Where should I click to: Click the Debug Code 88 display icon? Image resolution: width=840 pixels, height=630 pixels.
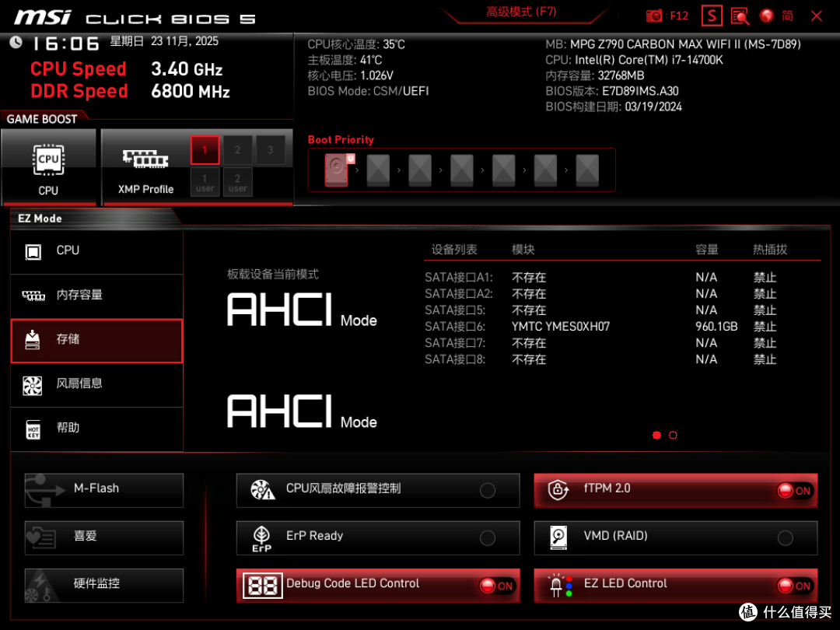(x=263, y=586)
